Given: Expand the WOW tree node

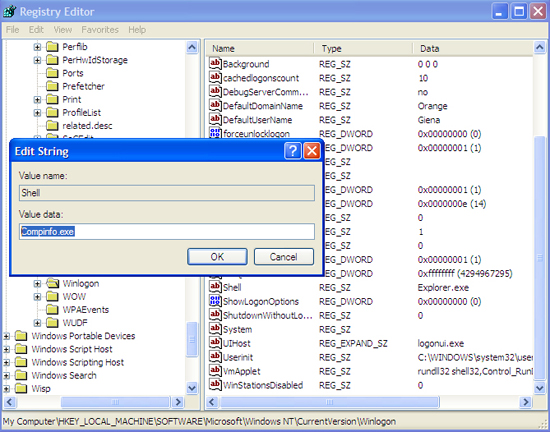Looking at the screenshot, I should coord(37,297).
